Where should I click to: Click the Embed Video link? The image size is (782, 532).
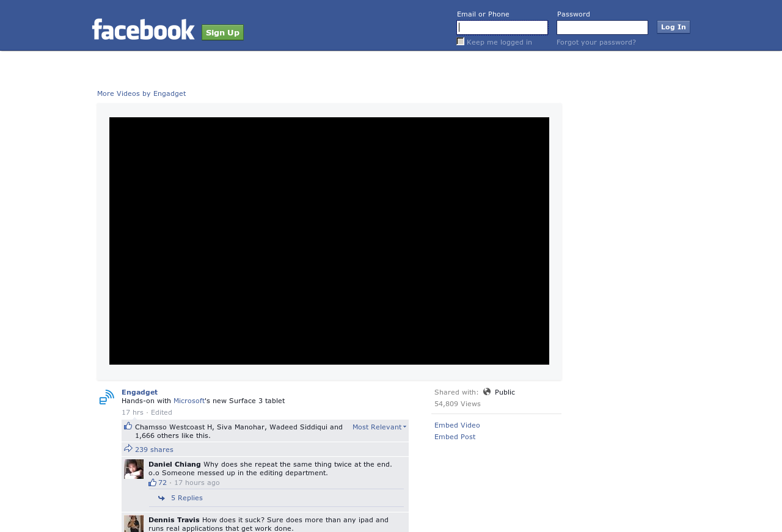457,425
